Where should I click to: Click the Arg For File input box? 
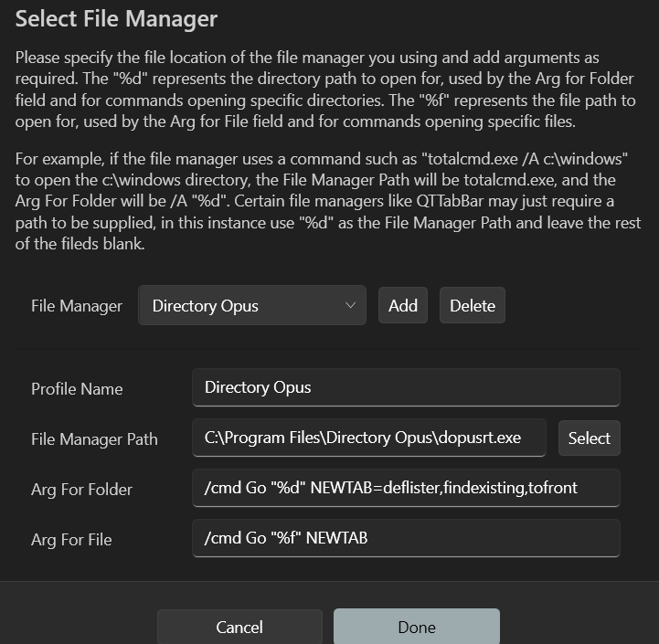click(x=406, y=538)
